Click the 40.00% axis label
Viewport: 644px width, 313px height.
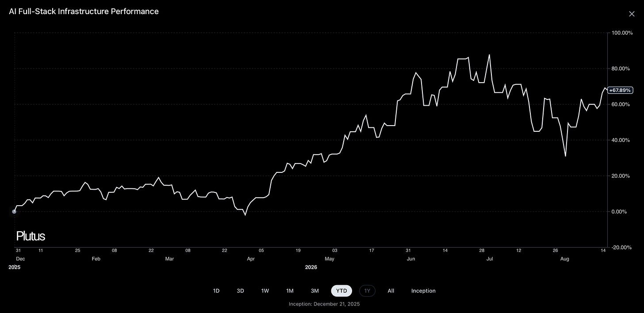[621, 140]
